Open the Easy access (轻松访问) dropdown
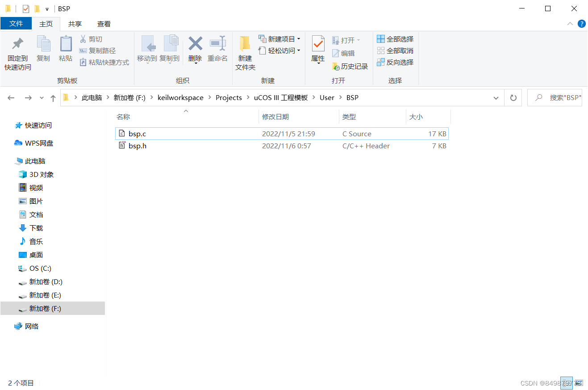 [279, 51]
